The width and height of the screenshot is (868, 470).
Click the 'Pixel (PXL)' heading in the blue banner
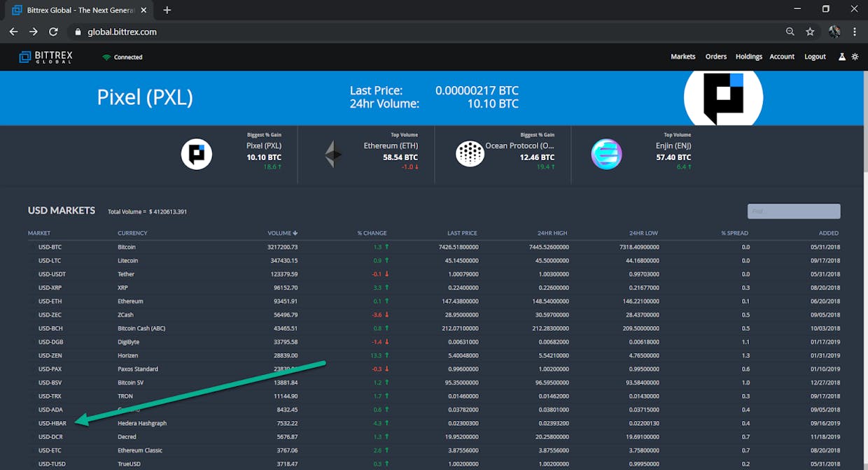[x=145, y=97]
